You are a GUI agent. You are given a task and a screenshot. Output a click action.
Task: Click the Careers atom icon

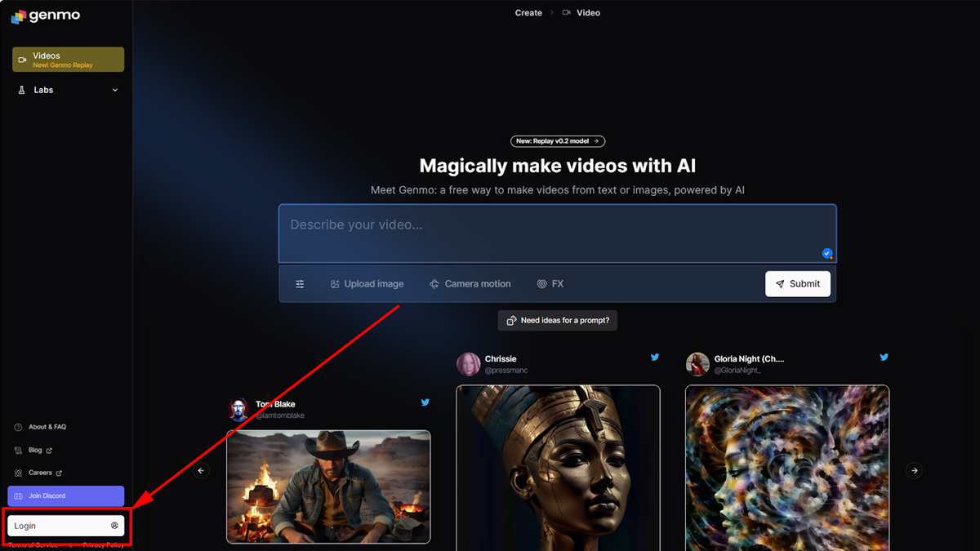click(19, 473)
